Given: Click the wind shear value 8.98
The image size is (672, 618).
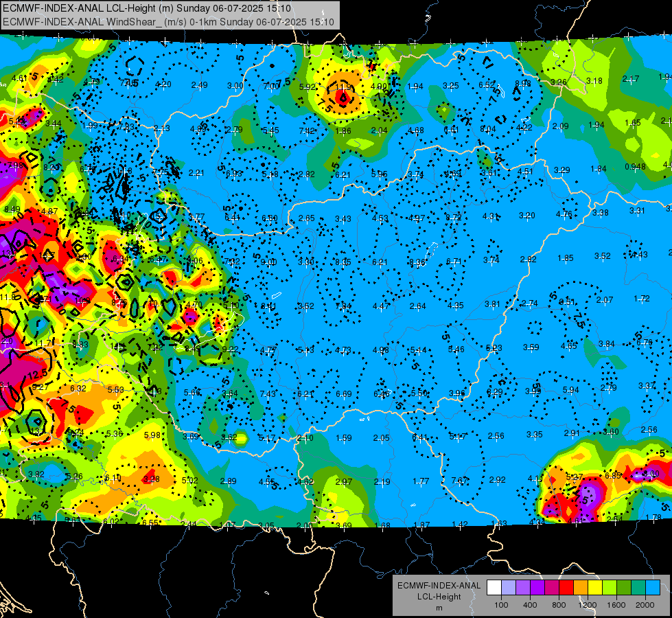Looking at the screenshot, I should pos(523,84).
